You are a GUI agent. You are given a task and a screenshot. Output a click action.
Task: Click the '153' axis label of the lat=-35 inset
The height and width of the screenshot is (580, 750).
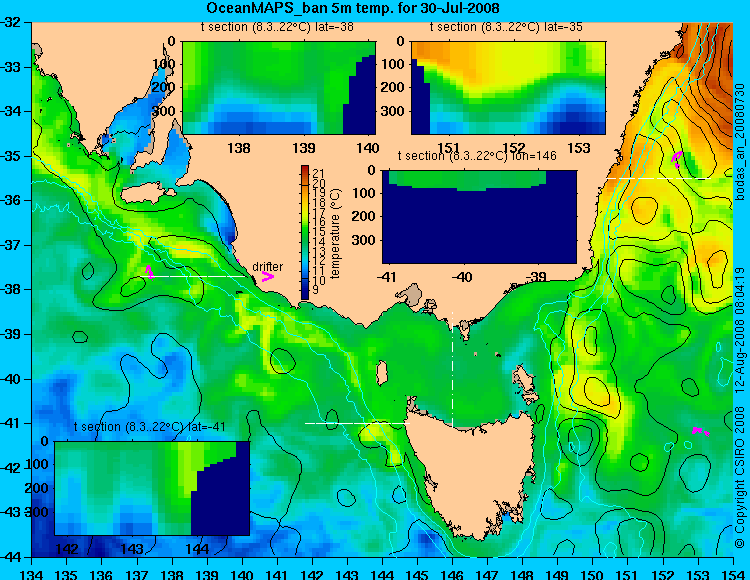(579, 148)
